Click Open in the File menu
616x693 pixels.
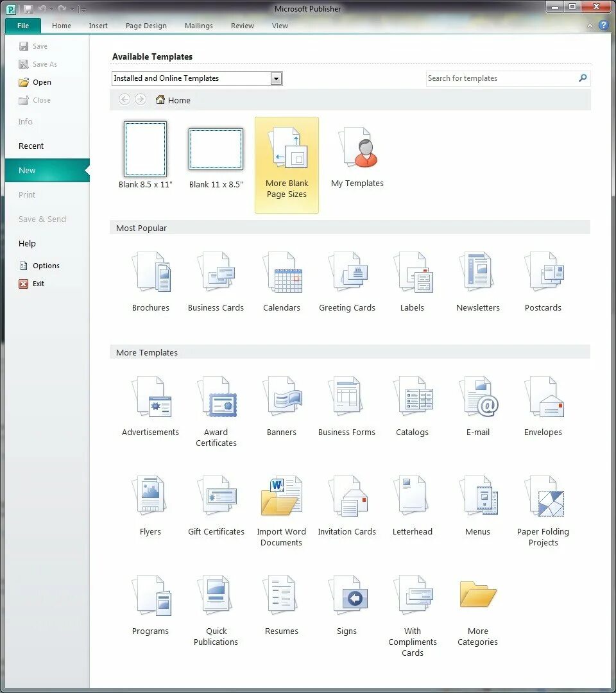tap(35, 82)
